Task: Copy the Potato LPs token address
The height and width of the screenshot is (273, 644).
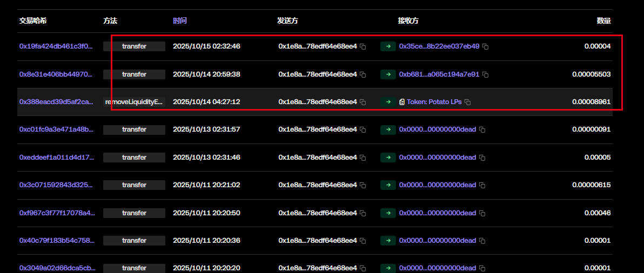Action: pyautogui.click(x=467, y=102)
